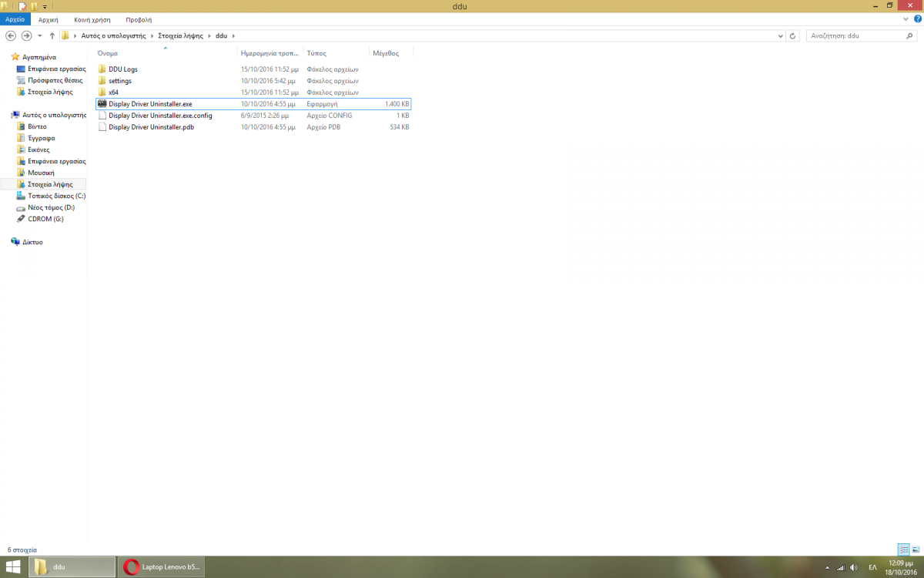
Task: Click the search magnifier icon
Action: point(911,35)
